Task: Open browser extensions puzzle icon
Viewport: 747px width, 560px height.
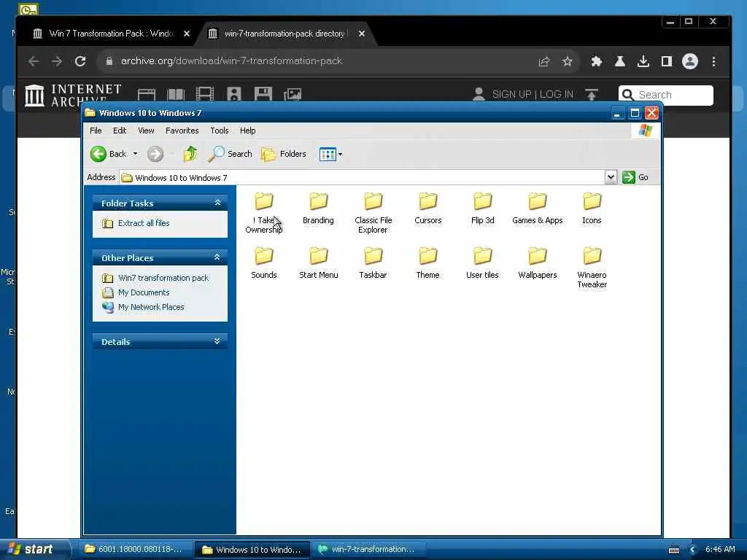Action: pyautogui.click(x=597, y=61)
